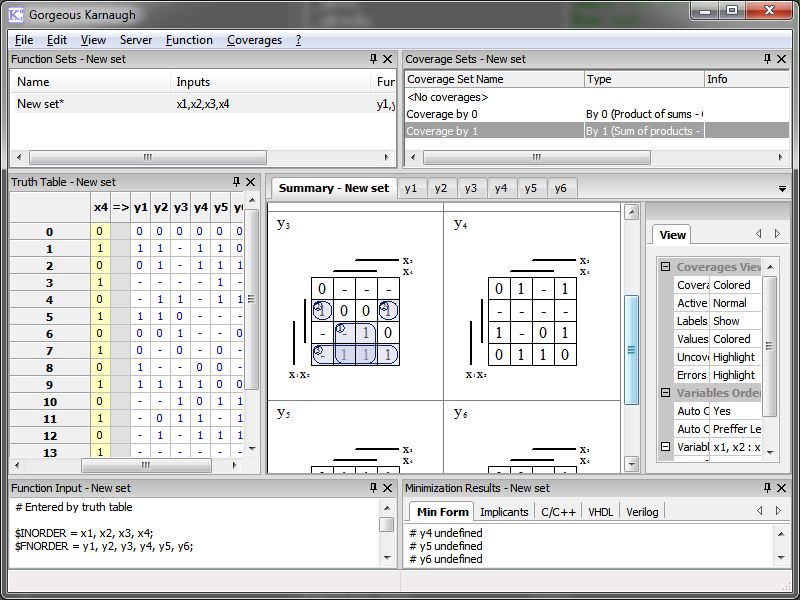Click the Labels 'Show' property value
The width and height of the screenshot is (800, 600).
[735, 321]
